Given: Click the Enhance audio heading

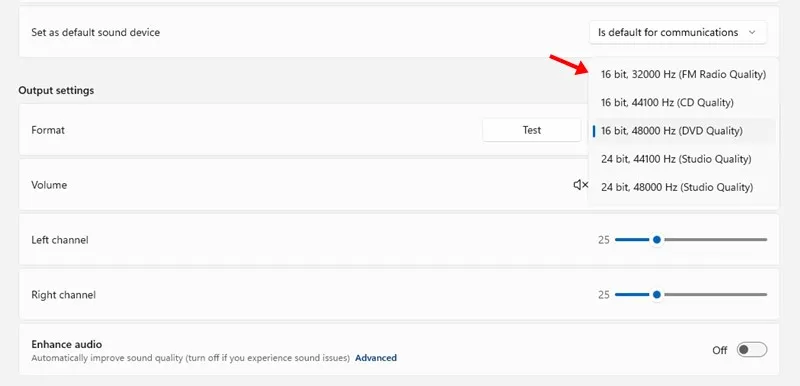Looking at the screenshot, I should (66, 344).
